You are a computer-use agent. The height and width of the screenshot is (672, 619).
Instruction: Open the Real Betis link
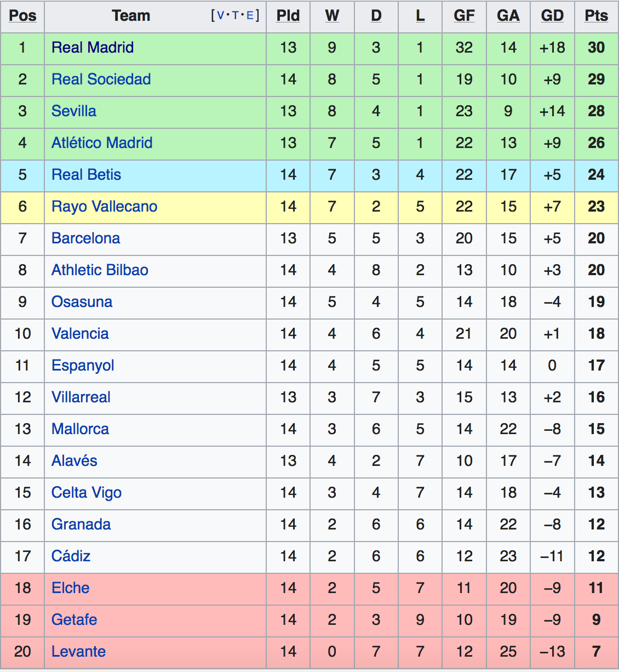pos(86,175)
